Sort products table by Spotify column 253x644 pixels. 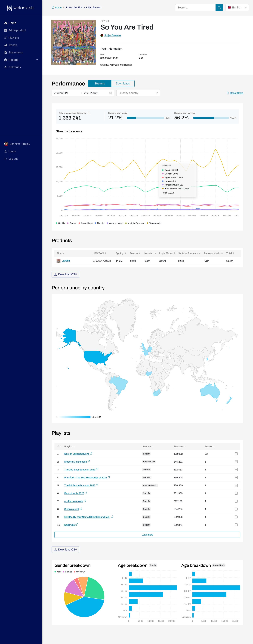[121, 253]
